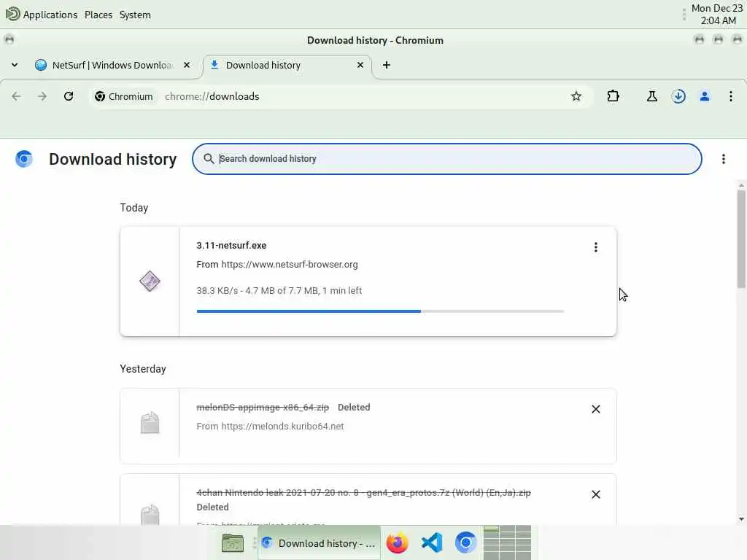747x560 pixels.
Task: Show the toolbar downloads bubble icon
Action: [678, 97]
